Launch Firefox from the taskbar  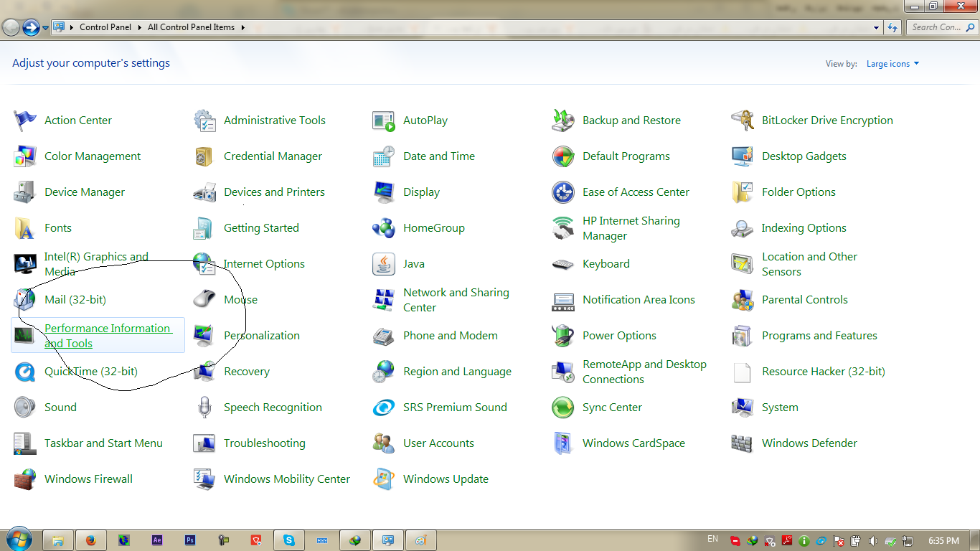tap(91, 540)
